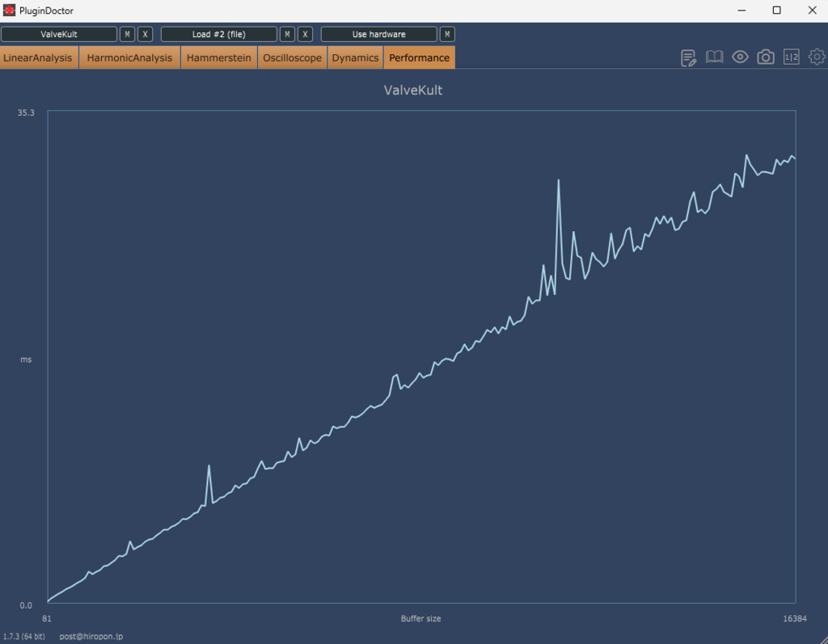Select the Performance tab
Screen dimensions: 828x644
[420, 57]
